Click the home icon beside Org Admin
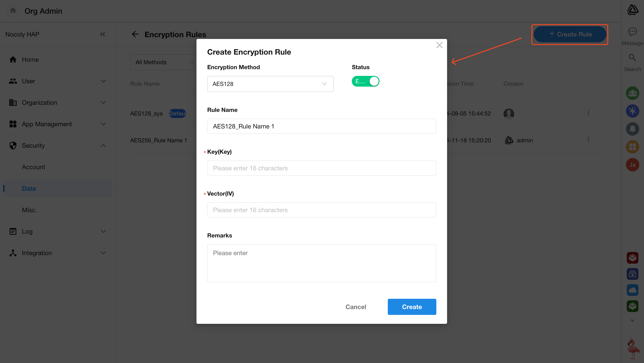This screenshot has width=644, height=363. 13,11
